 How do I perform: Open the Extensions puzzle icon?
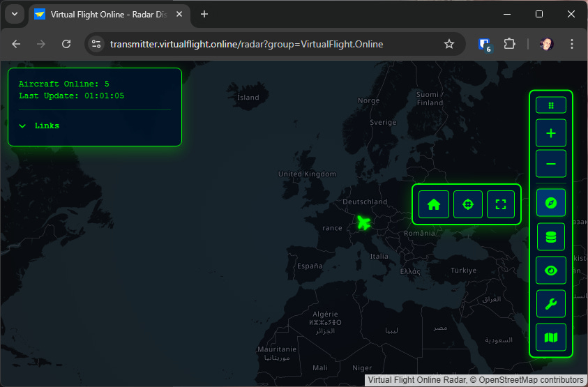509,44
